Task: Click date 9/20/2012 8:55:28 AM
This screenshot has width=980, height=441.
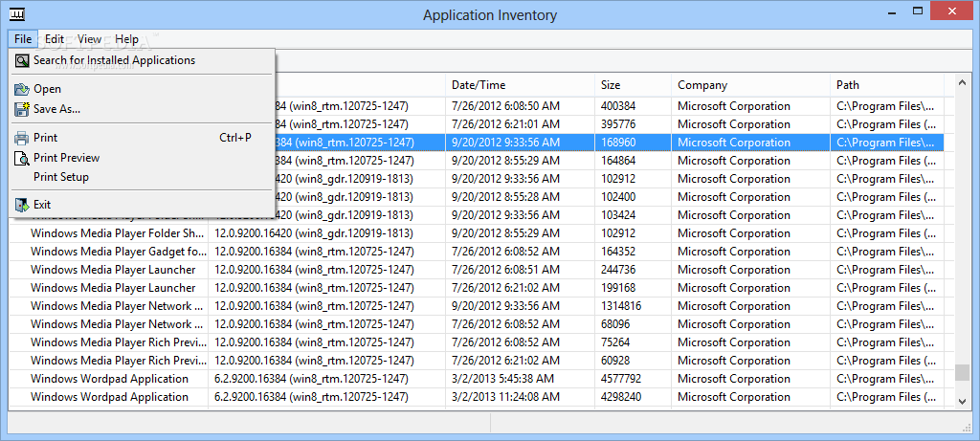Action: click(x=505, y=197)
